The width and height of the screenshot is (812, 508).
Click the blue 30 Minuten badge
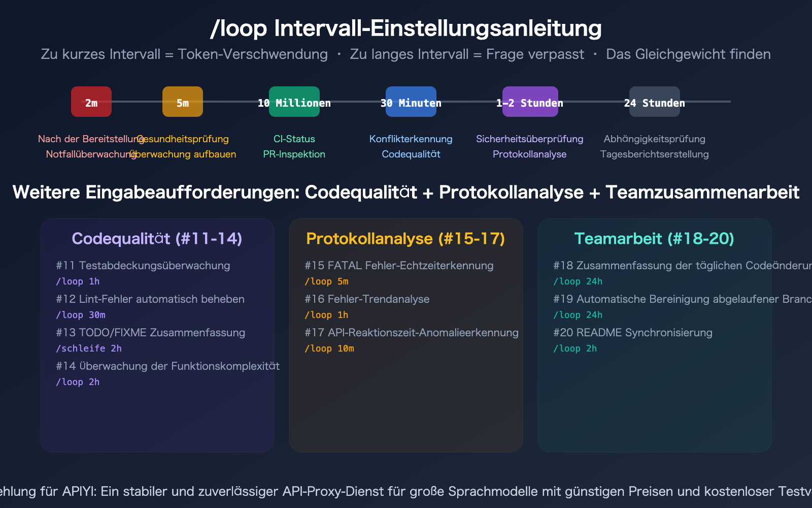(x=411, y=102)
